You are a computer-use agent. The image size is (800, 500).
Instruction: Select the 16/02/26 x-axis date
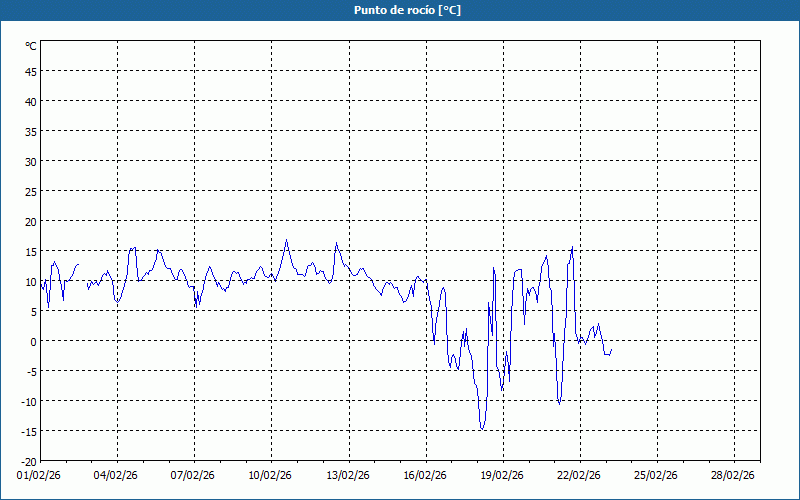(x=425, y=476)
